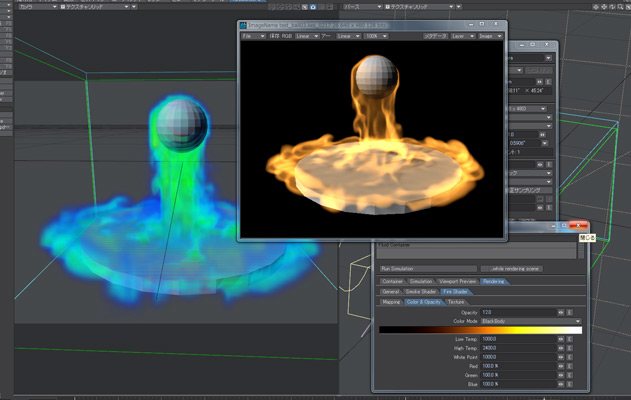Click the black body color gradient bar
This screenshot has width=631, height=400.
tap(480, 330)
